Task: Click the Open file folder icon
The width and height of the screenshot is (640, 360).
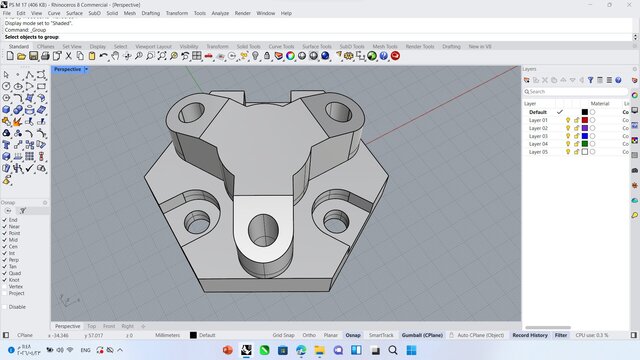Action: click(22, 56)
